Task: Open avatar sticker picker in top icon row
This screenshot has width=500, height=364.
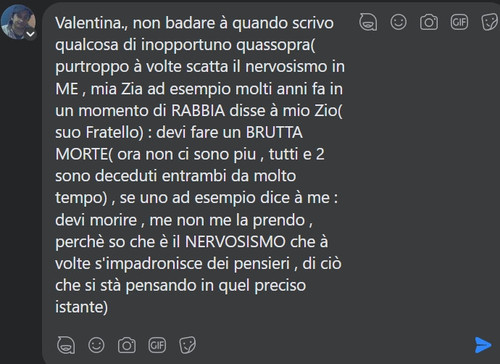Action: point(368,22)
